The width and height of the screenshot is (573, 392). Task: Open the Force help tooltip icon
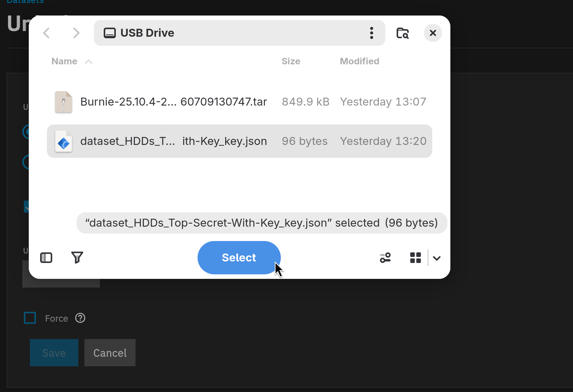[x=80, y=318]
